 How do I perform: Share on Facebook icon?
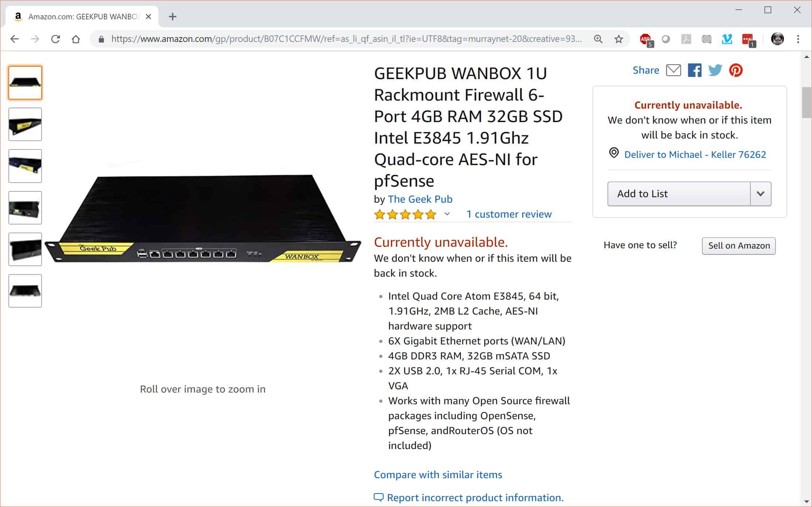[x=694, y=70]
